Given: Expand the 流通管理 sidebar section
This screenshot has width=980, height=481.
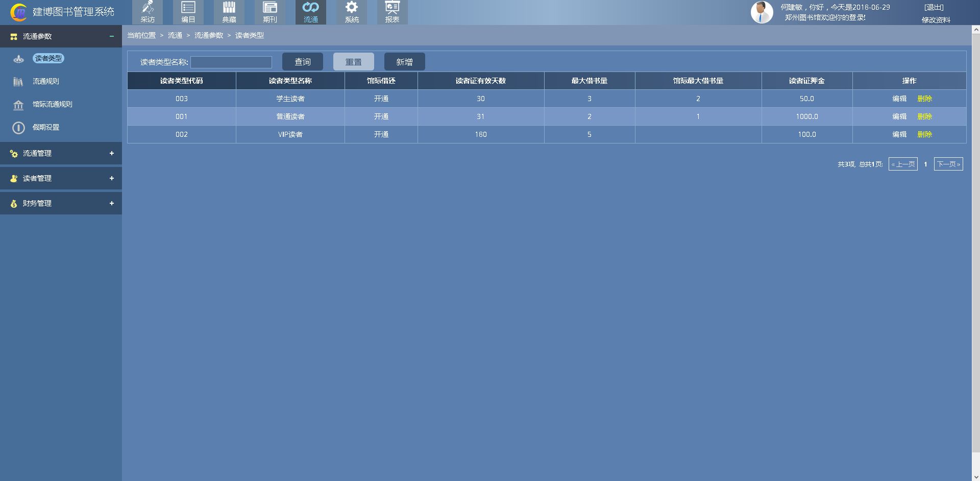Looking at the screenshot, I should [x=111, y=153].
